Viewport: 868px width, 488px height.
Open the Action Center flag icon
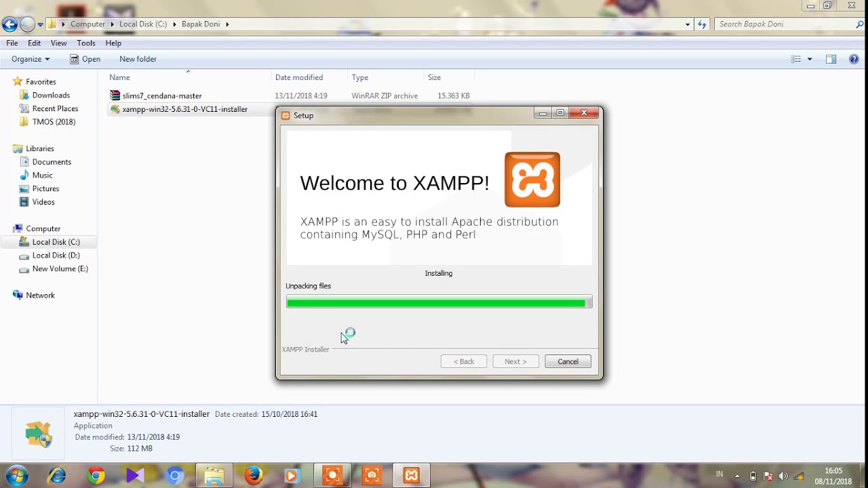(768, 476)
